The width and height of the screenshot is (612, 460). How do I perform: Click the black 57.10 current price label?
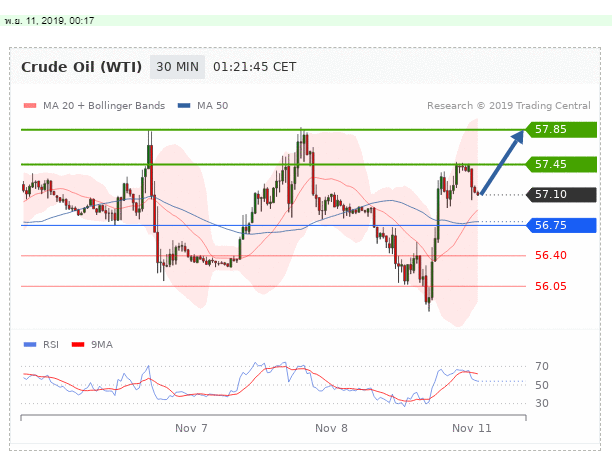(x=561, y=194)
